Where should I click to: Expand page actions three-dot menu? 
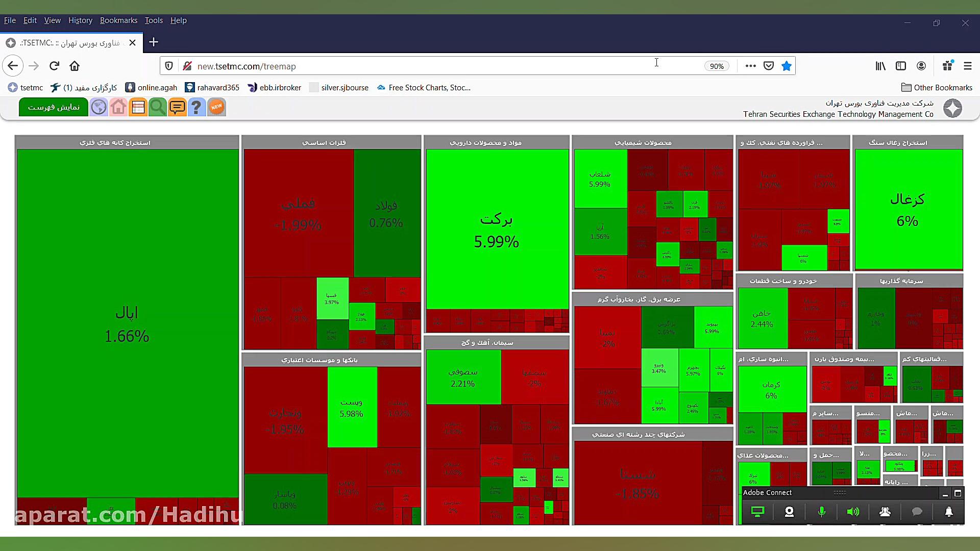point(750,66)
